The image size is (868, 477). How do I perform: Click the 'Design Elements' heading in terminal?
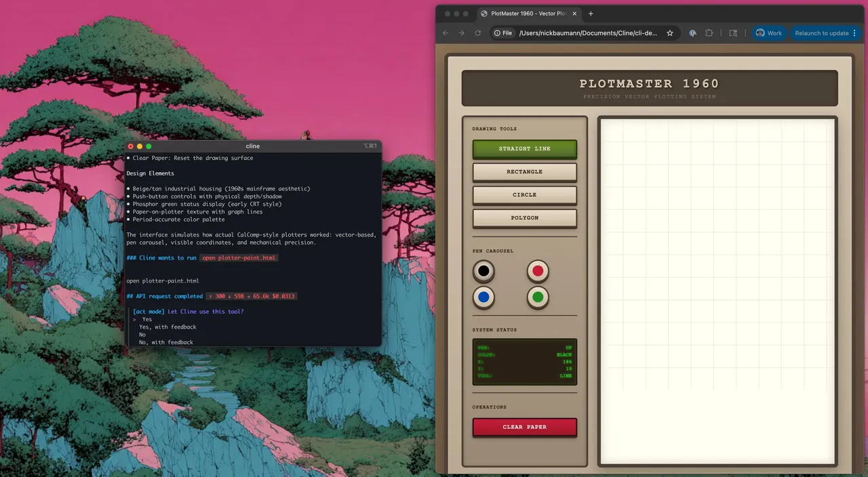[x=151, y=173]
